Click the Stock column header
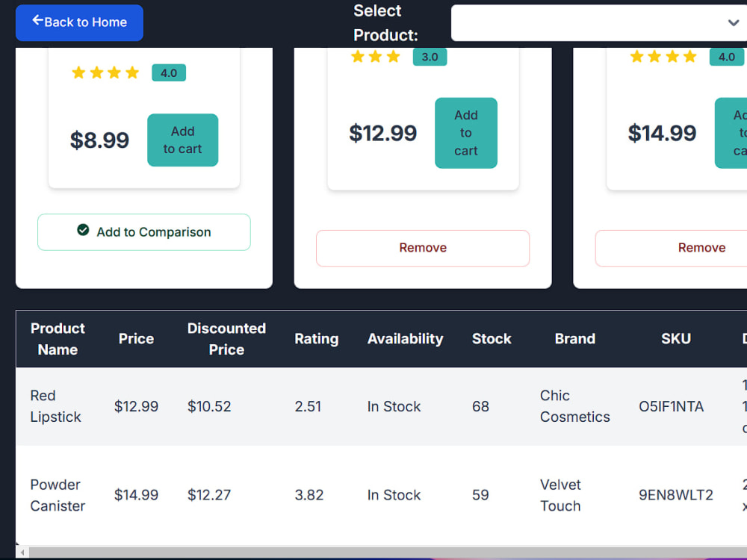Screen dimensions: 747x560 (x=492, y=339)
